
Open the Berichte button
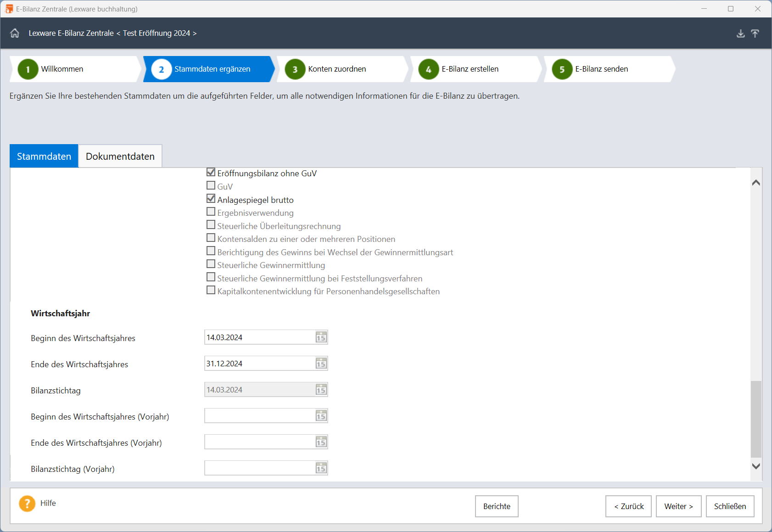click(x=497, y=506)
